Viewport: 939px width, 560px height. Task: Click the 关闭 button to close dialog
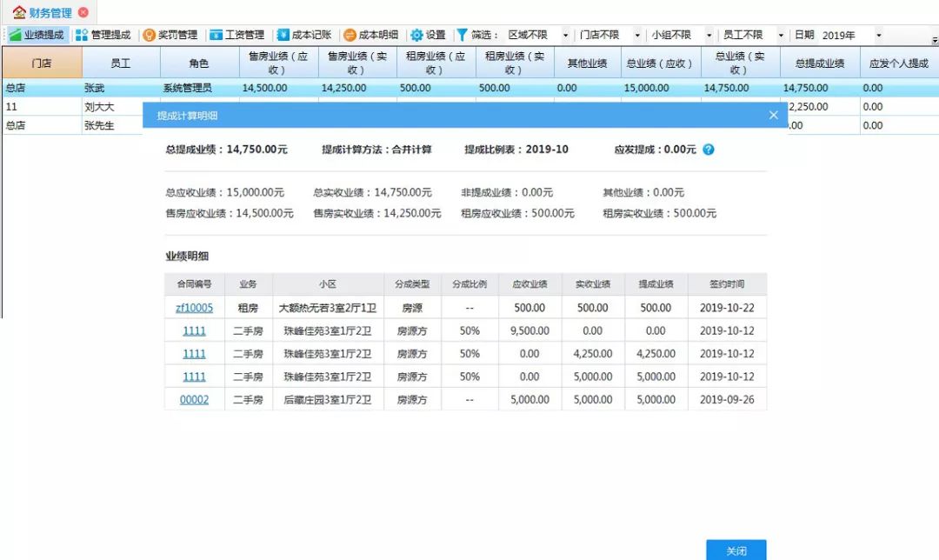pos(736,550)
